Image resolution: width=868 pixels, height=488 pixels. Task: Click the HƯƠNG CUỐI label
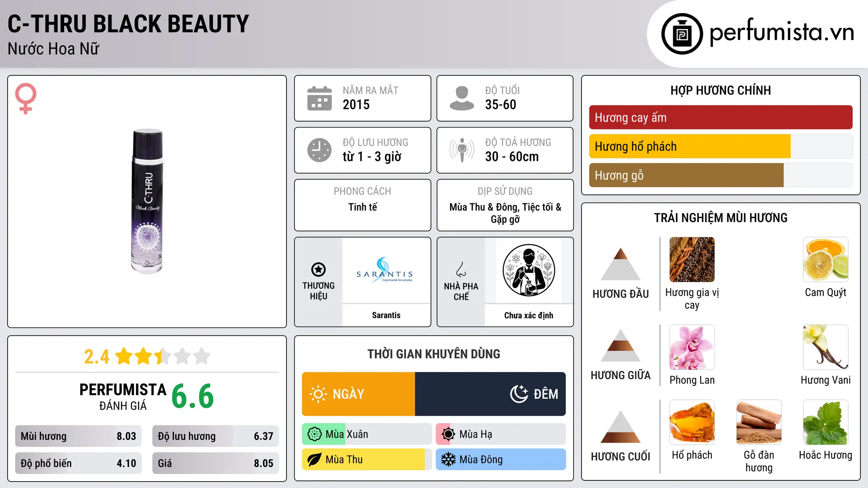point(620,457)
